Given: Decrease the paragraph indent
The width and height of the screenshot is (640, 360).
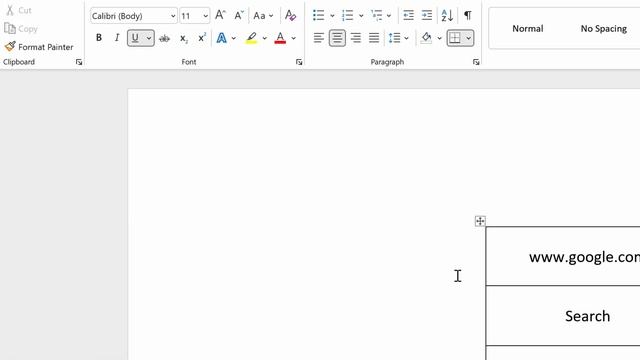Looking at the screenshot, I should 408,16.
